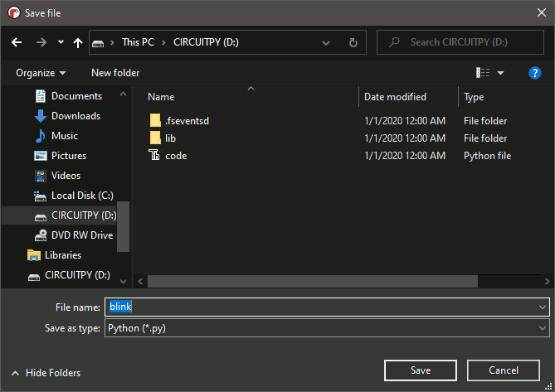
Task: Click the Cancel button
Action: (x=504, y=370)
